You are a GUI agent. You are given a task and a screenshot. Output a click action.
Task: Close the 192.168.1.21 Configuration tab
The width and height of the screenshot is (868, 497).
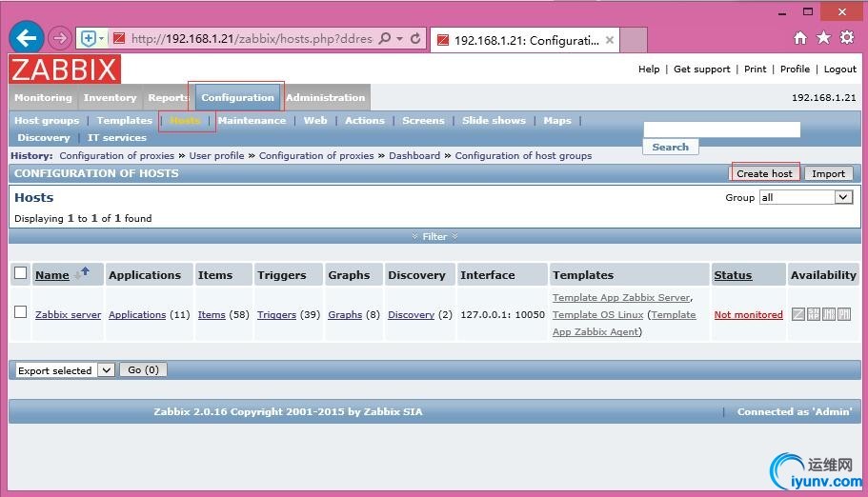(610, 40)
